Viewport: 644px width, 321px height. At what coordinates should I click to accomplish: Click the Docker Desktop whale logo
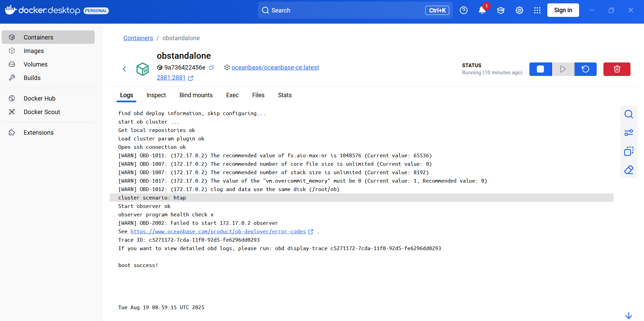(x=10, y=10)
